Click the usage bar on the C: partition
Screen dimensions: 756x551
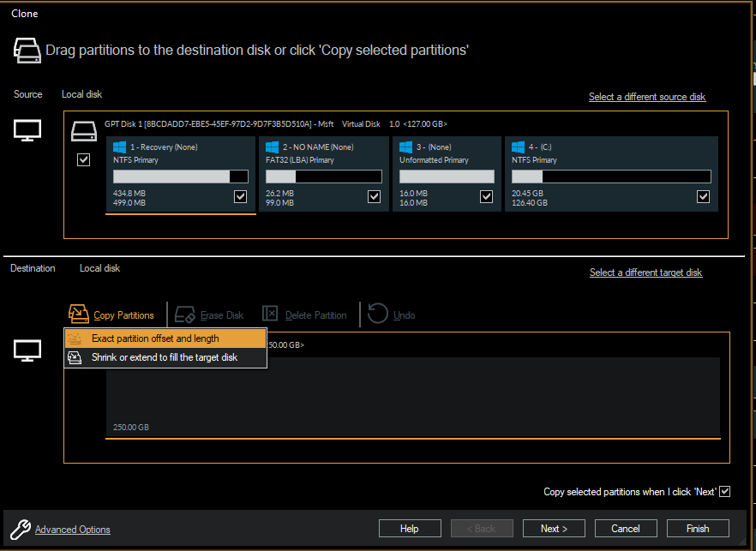[610, 176]
